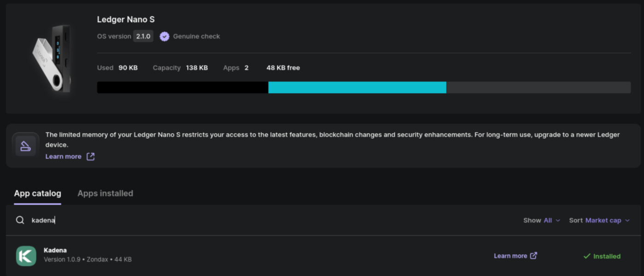The image size is (644, 276).
Task: Click the external link icon beside the banner's Learn more
Action: [91, 157]
